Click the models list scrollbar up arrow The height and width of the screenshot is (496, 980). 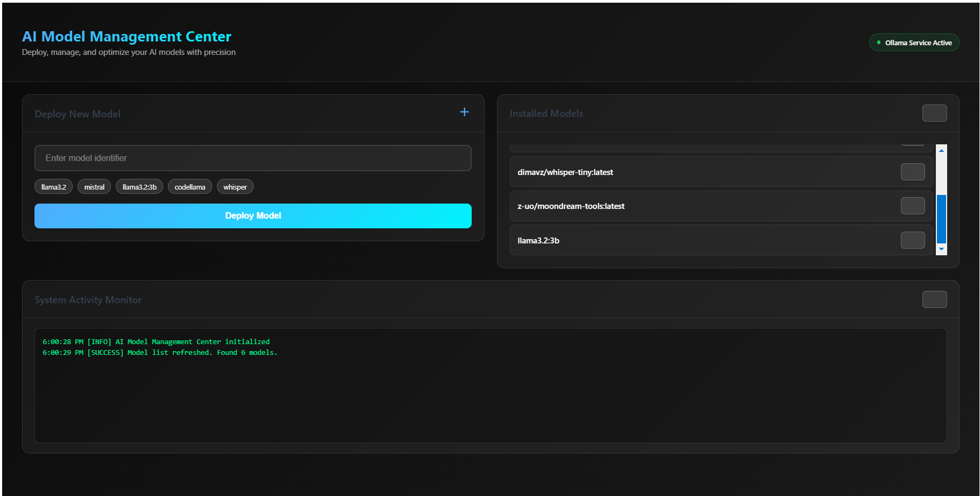[x=941, y=150]
